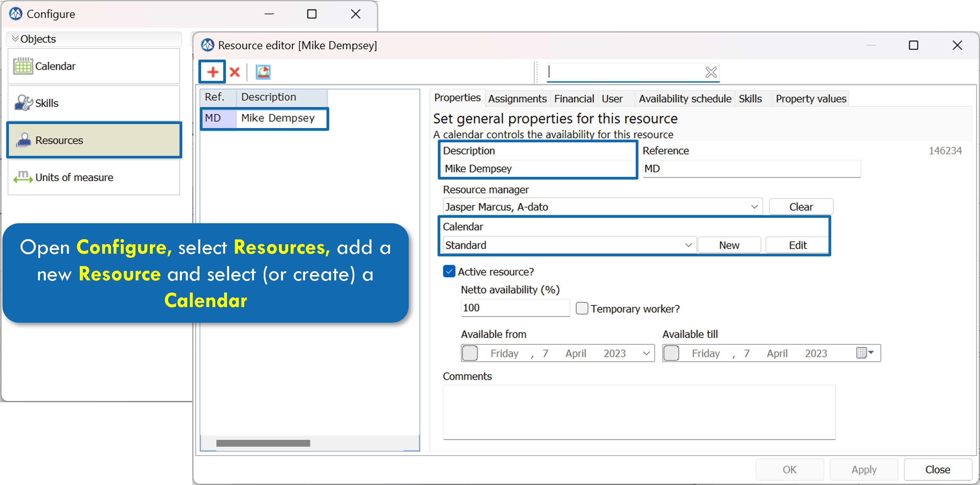Screen dimensions: 980x485
Task: Toggle the Active resource checkbox
Action: coord(449,271)
